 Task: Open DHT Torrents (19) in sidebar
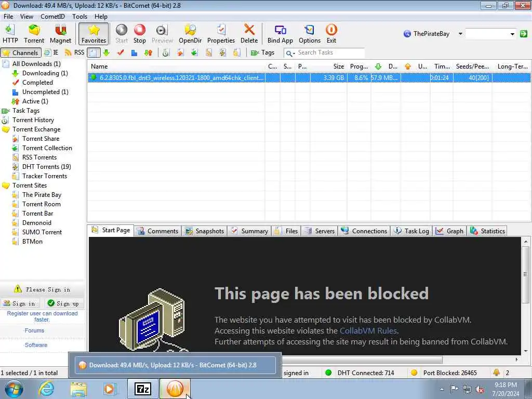click(x=46, y=167)
